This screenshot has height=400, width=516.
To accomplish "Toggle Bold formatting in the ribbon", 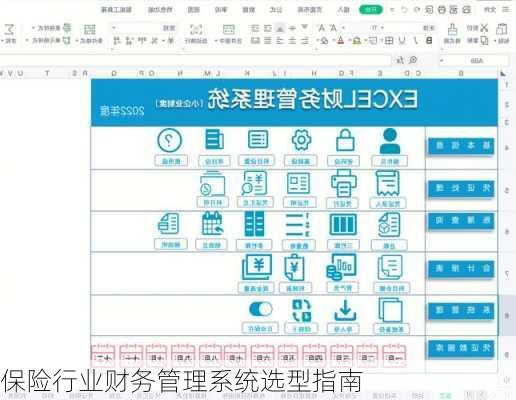I will 429,41.
